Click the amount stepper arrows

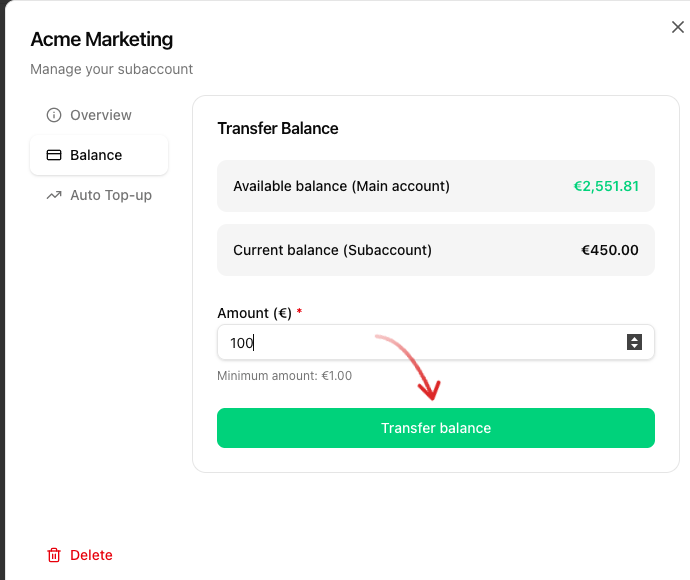634,342
